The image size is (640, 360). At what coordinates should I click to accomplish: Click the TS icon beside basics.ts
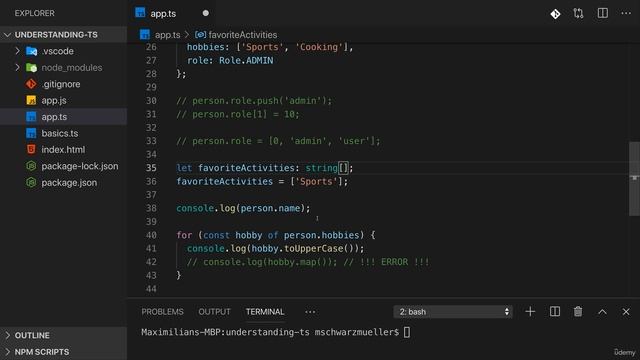pyautogui.click(x=31, y=133)
